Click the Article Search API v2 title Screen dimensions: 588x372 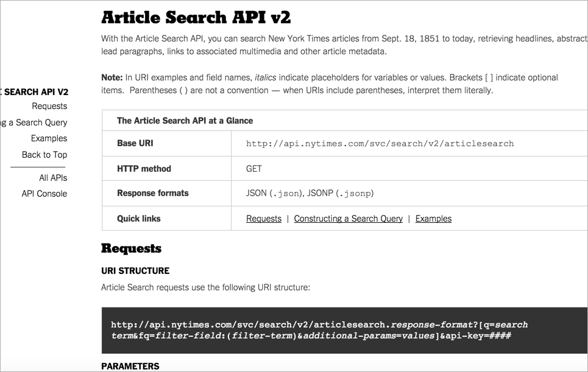(196, 18)
